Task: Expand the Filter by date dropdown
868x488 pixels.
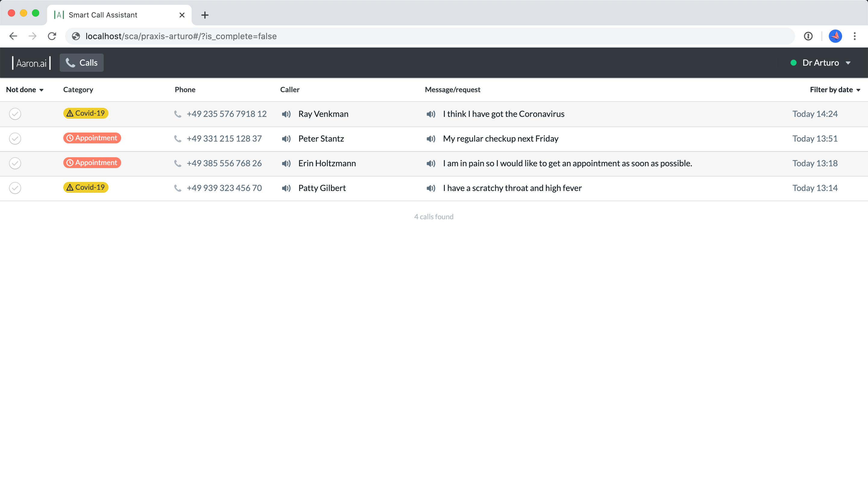Action: tap(835, 89)
